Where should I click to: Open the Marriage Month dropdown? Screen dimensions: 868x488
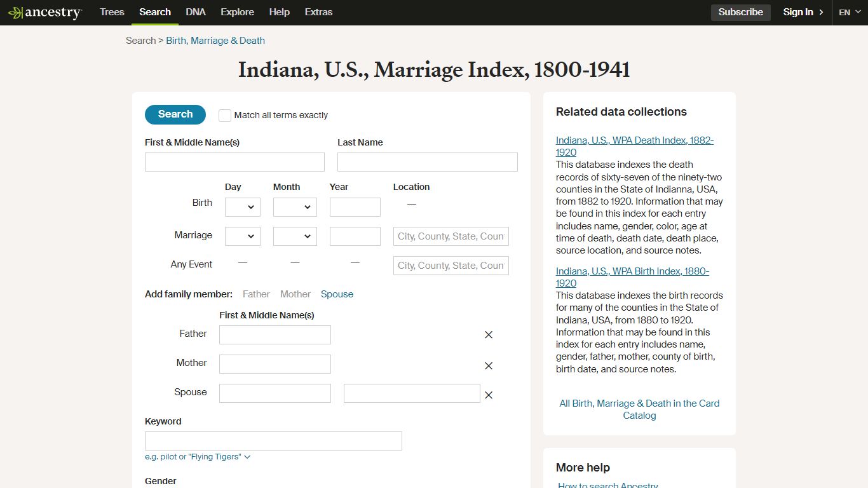point(295,236)
